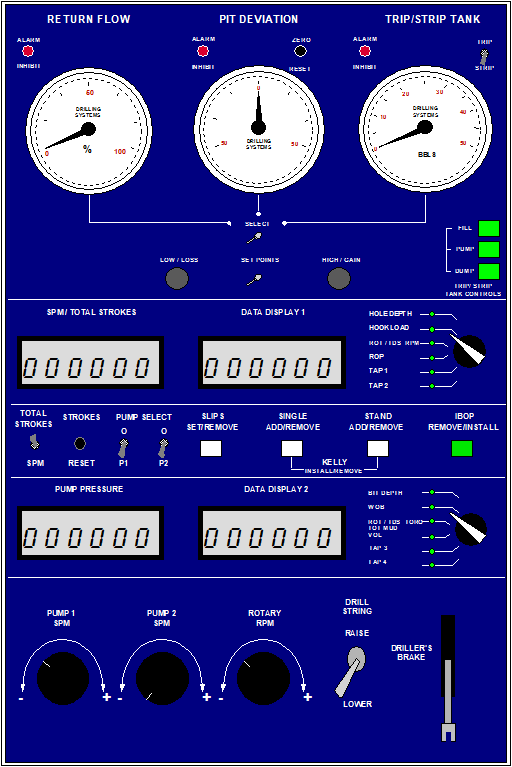Select the Hole Depth indicator light
This screenshot has height=767, width=512.
coord(432,314)
